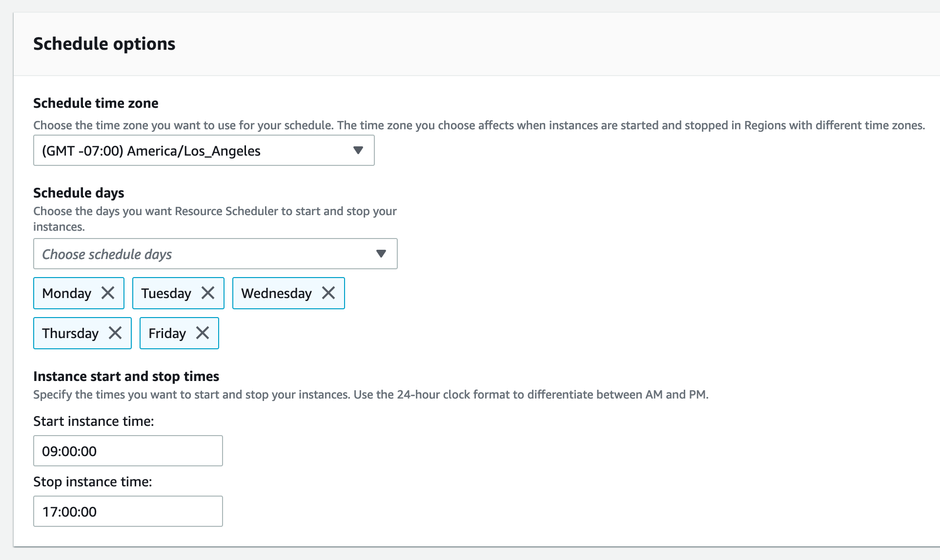Remove the Tuesday tag with its X
The height and width of the screenshot is (560, 940).
point(208,293)
